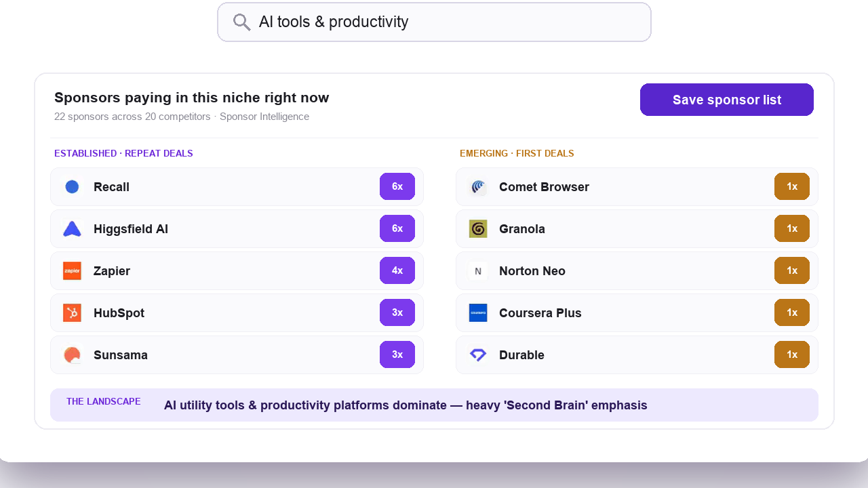868x488 pixels.
Task: Click the 3x badge for Sunsama
Action: click(397, 354)
